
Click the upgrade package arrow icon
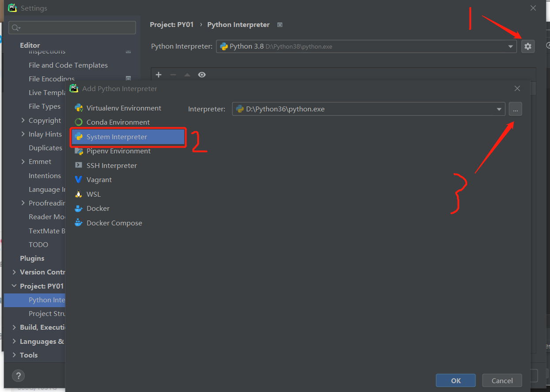pos(187,75)
